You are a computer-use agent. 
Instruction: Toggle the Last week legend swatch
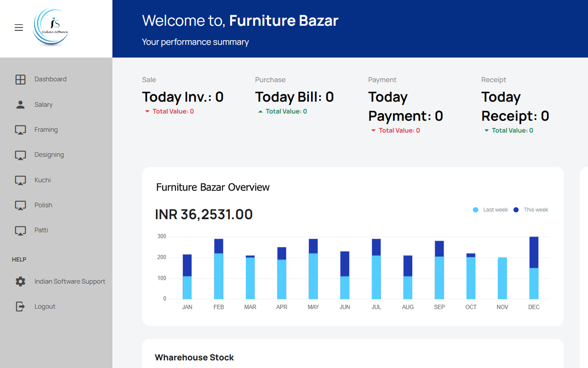[x=475, y=210]
